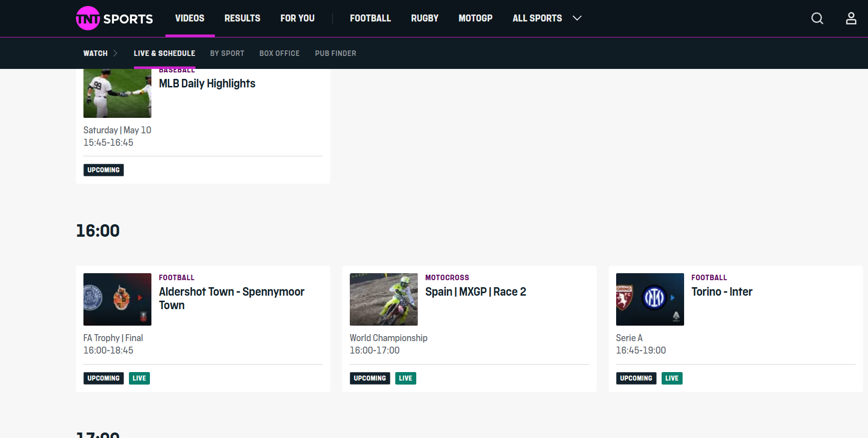Open the TNT Sports logo homepage
868x438 pixels.
(114, 18)
